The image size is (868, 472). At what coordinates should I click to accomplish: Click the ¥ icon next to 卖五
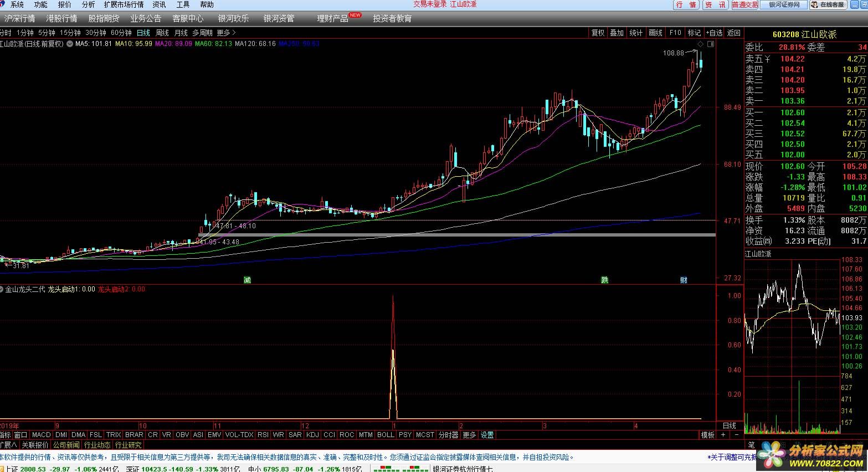click(767, 59)
